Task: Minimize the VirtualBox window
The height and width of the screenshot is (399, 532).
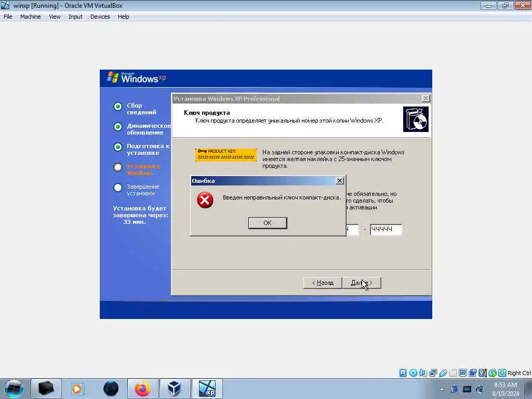Action: [x=488, y=5]
